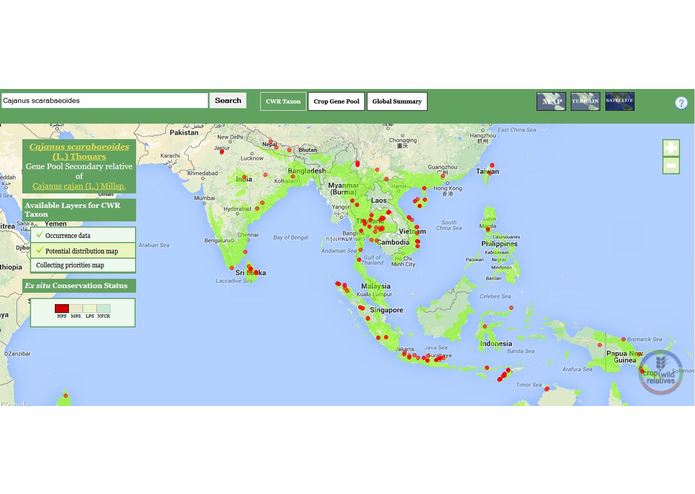The width and height of the screenshot is (695, 494).
Task: Toggle the Occurrence data layer
Action: point(83,235)
